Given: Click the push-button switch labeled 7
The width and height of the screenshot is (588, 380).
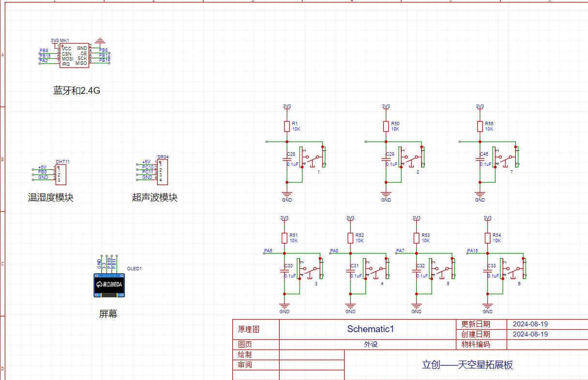Looking at the screenshot, I should point(507,157).
